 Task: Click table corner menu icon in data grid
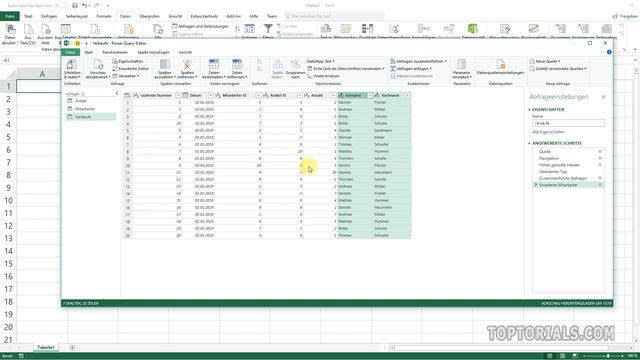[127, 95]
